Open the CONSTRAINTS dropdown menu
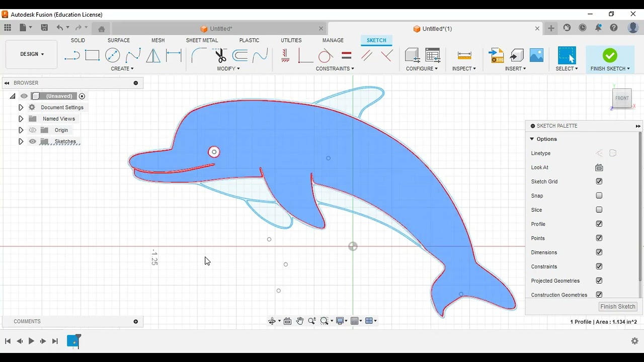Image resolution: width=644 pixels, height=362 pixels. (x=335, y=68)
